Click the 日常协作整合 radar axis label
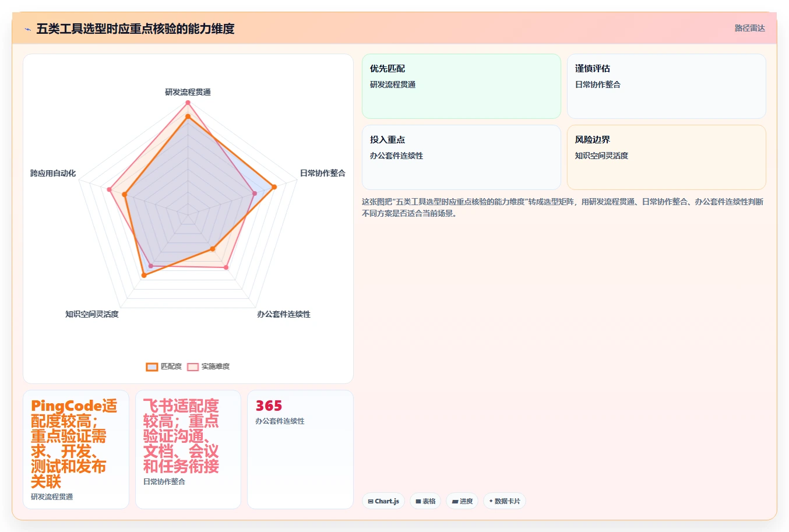 (323, 173)
